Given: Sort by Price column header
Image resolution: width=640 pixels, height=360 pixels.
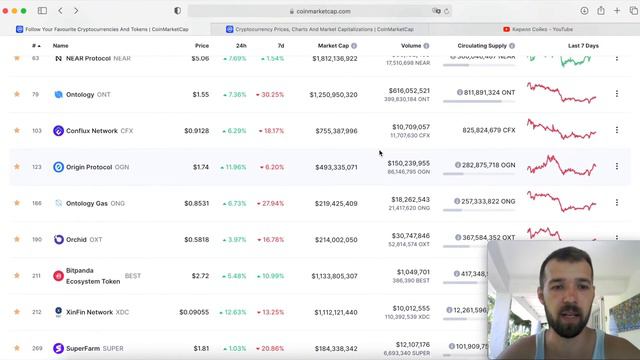Looking at the screenshot, I should (202, 46).
